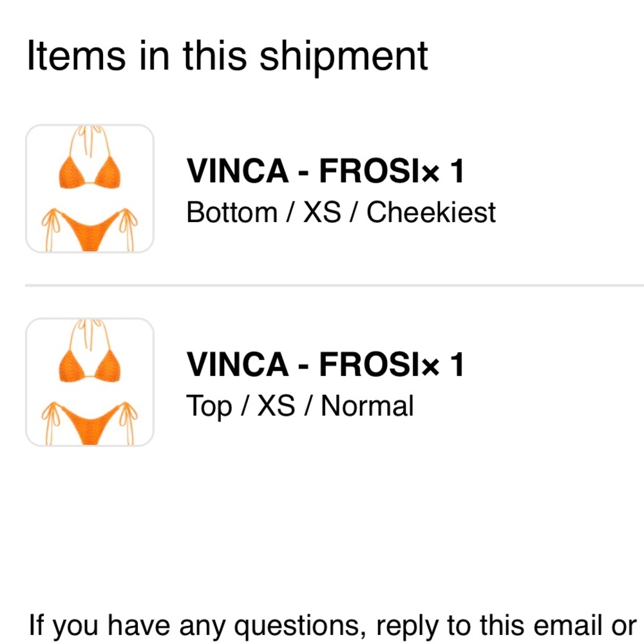Image resolution: width=644 pixels, height=644 pixels.
Task: Click the "Items in this shipment" heading
Action: point(227,55)
